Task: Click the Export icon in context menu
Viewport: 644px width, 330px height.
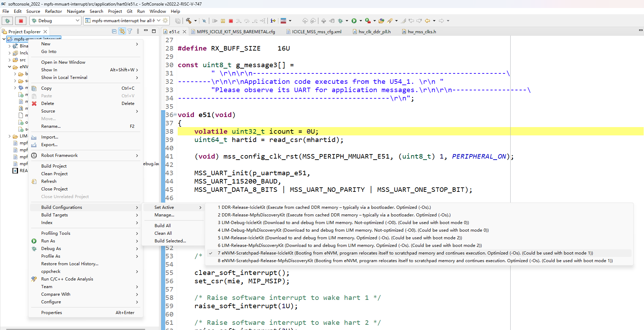Action: (34, 145)
